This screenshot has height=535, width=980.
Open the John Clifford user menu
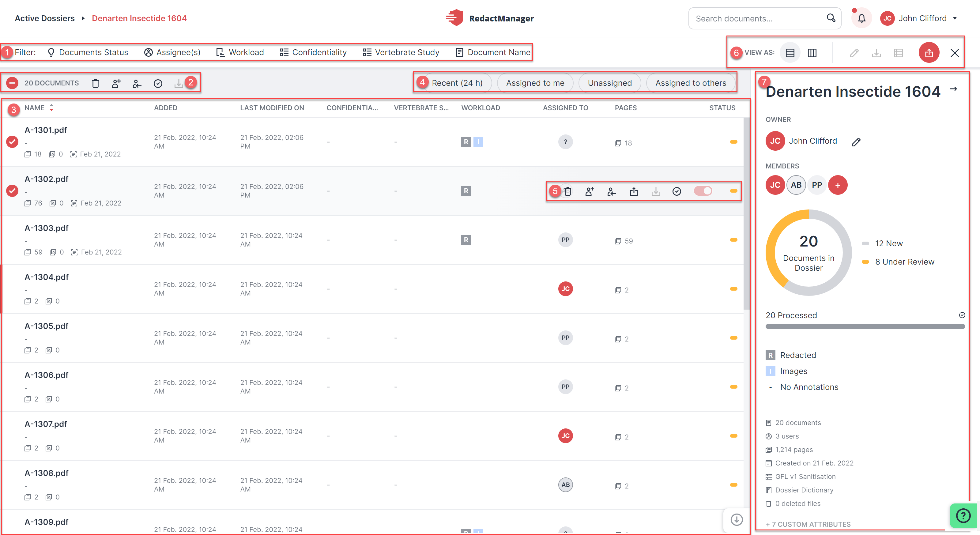pyautogui.click(x=919, y=18)
